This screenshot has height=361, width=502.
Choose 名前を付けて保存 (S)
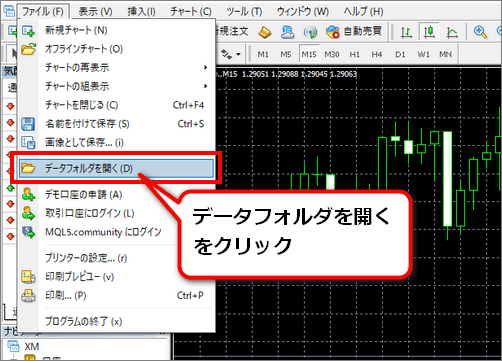tap(117, 124)
